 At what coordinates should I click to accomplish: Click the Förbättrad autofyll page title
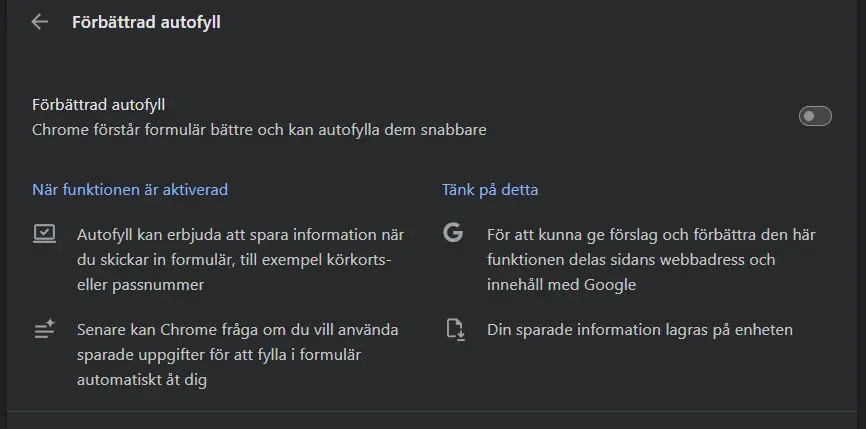point(146,22)
